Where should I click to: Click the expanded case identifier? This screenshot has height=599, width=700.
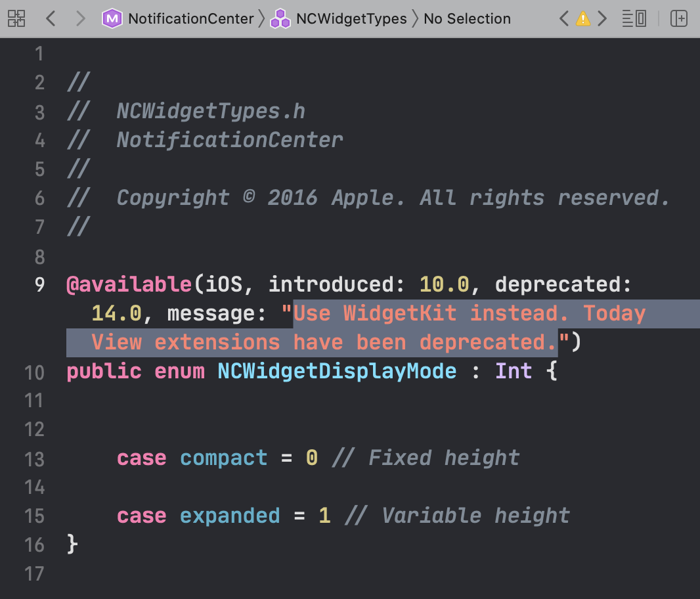coord(230,516)
